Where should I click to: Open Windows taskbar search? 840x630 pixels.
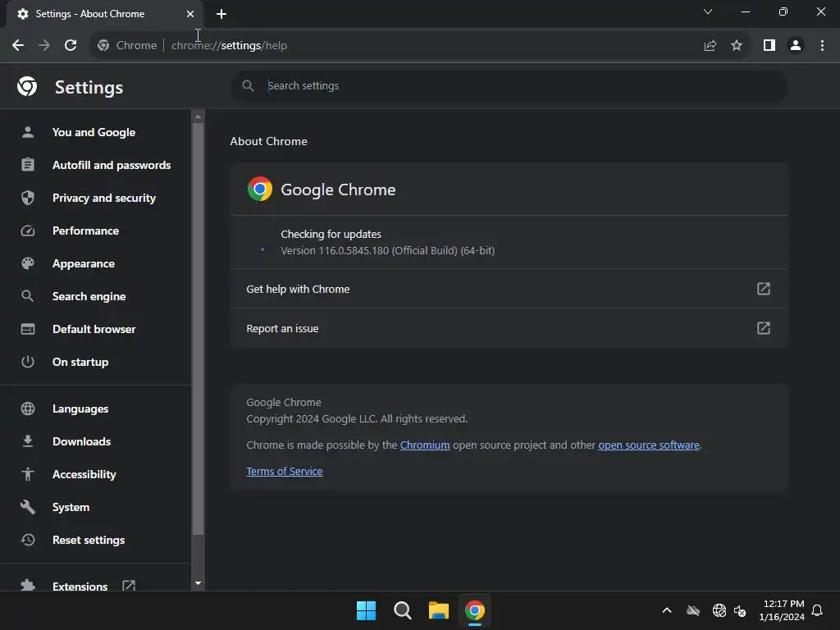tap(402, 610)
